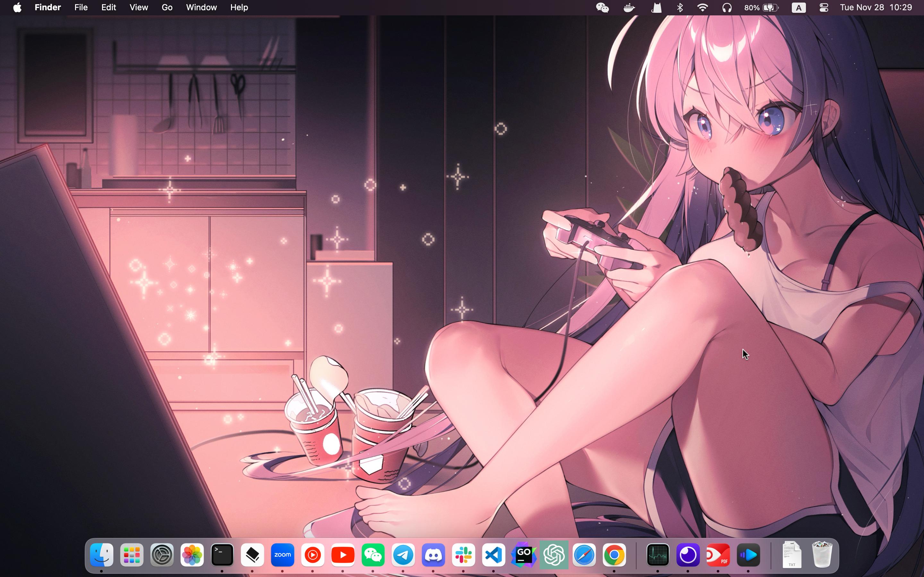924x577 pixels.
Task: Expand the Docker whale menu bar item
Action: [x=629, y=8]
